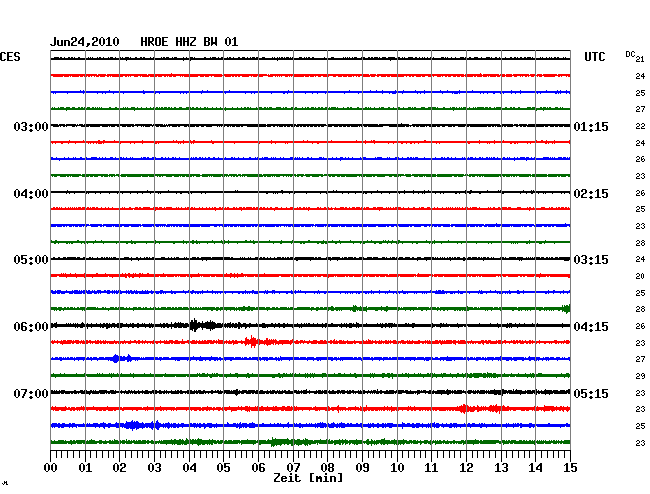Click the 13 minute axis label

tap(501, 468)
